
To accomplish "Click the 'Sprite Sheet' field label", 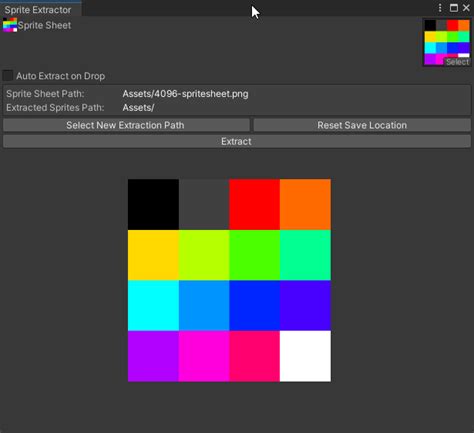I will 44,25.
